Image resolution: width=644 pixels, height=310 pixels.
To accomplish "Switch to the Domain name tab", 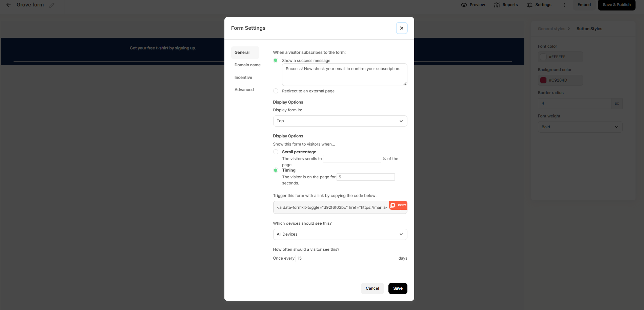I will point(247,65).
